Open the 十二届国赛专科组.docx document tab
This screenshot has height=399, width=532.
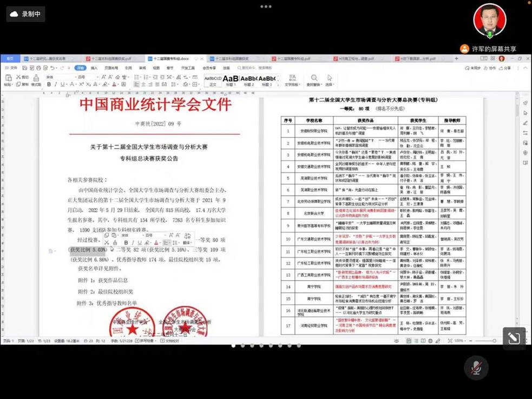(x=170, y=58)
